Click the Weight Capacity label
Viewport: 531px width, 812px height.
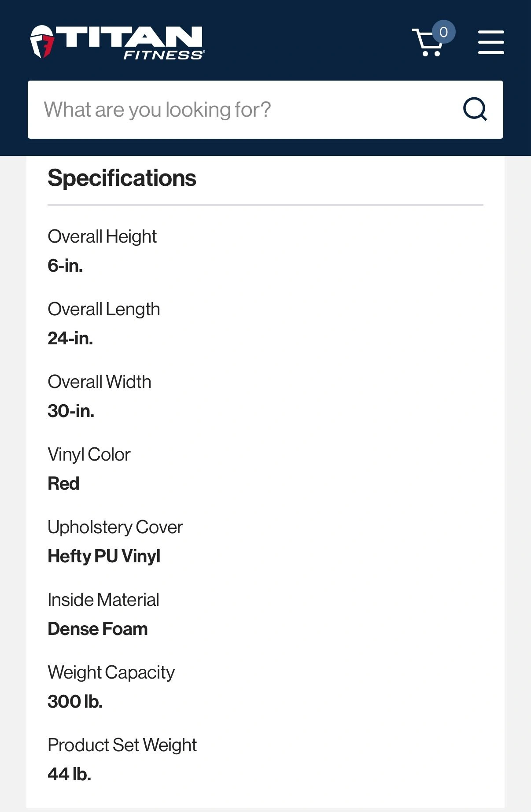click(111, 672)
